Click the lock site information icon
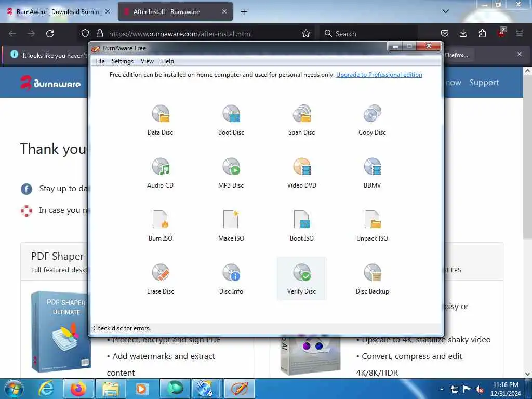 (99, 34)
